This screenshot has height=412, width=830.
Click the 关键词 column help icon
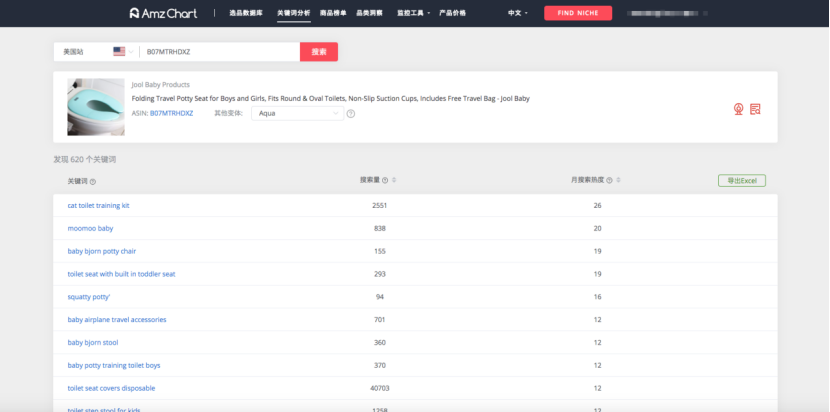(x=93, y=182)
